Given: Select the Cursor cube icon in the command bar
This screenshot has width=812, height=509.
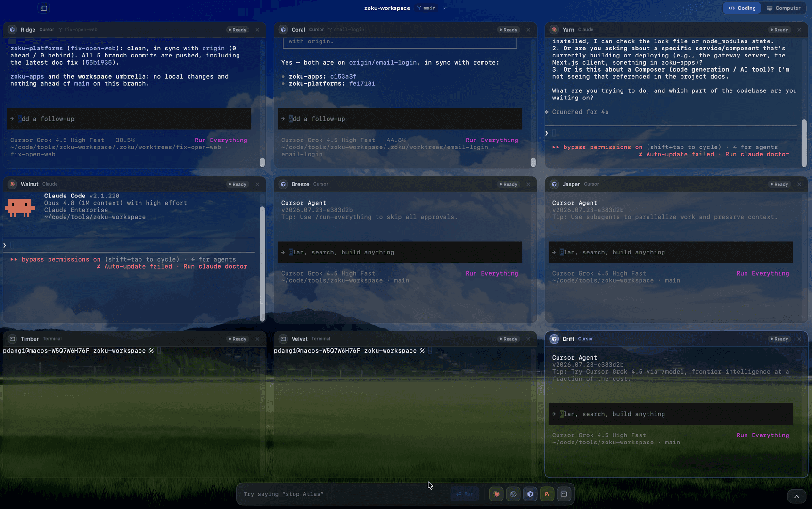Looking at the screenshot, I should pos(530,494).
